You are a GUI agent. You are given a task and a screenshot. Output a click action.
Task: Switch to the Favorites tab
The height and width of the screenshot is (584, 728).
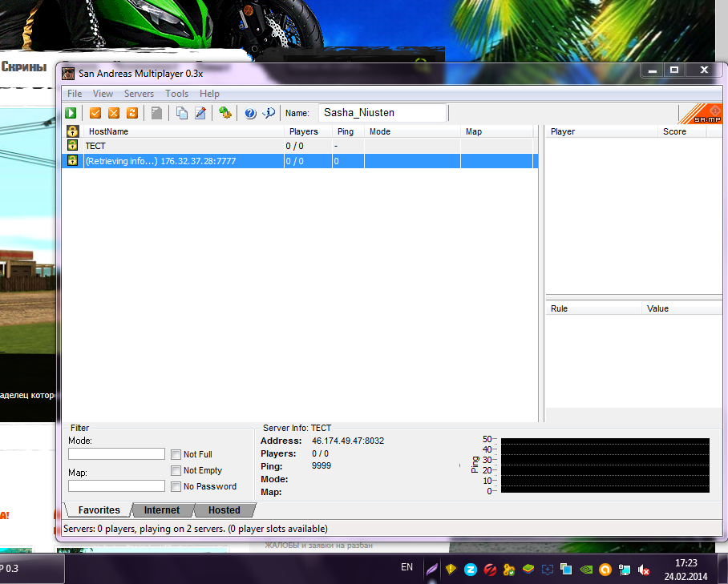[99, 510]
